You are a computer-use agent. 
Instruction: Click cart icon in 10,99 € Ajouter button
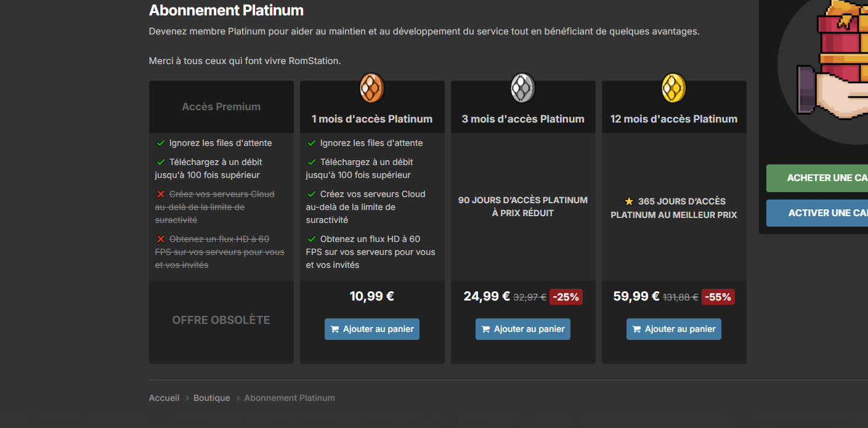coord(335,329)
